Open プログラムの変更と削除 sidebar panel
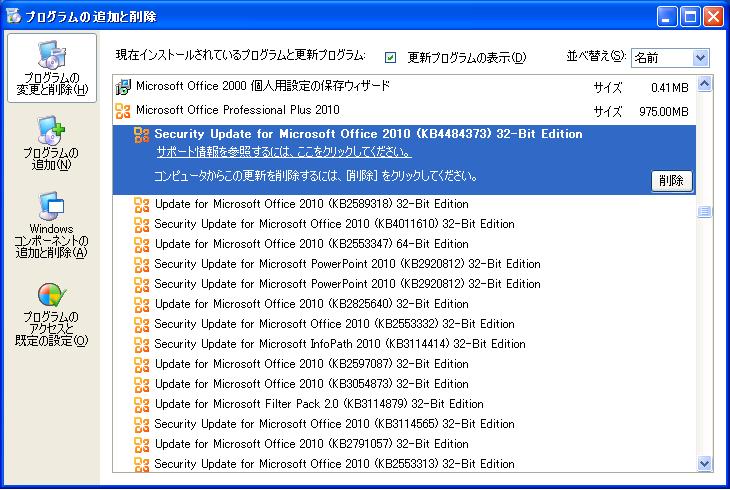This screenshot has width=730, height=490. pos(52,68)
